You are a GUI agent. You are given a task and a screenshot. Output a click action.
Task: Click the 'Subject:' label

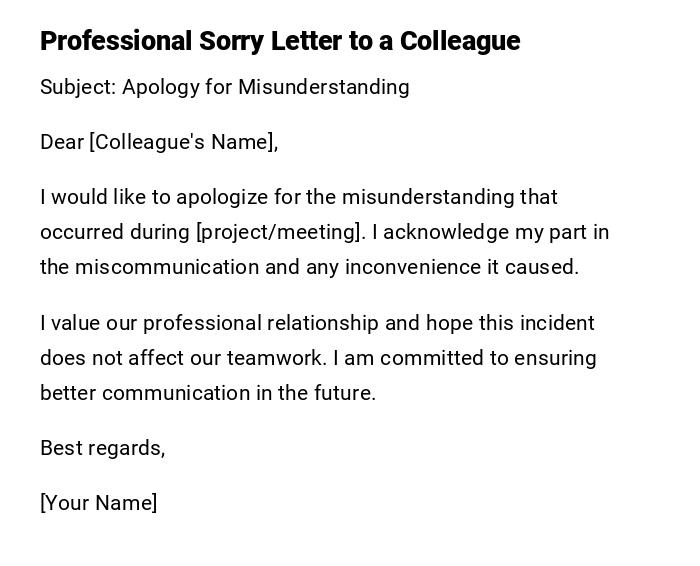(78, 87)
